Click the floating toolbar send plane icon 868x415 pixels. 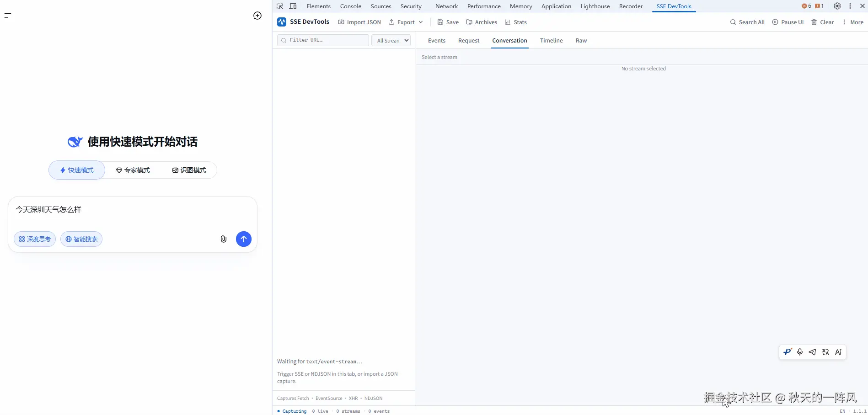point(812,352)
